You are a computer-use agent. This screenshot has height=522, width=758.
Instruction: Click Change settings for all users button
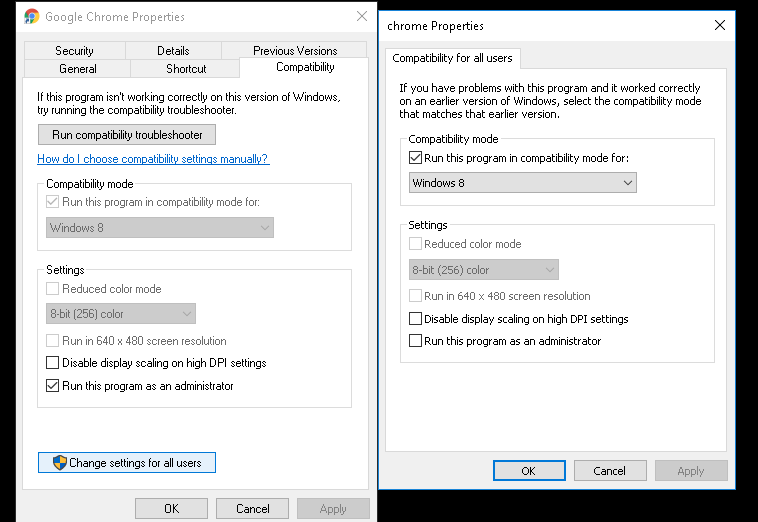pyautogui.click(x=127, y=463)
